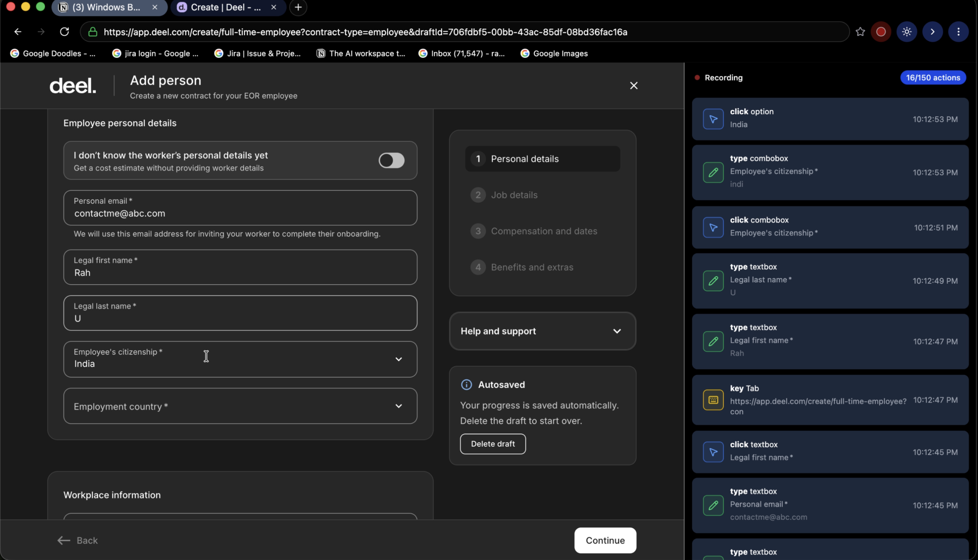This screenshot has height=560, width=978.
Task: Click the Autosaved info icon
Action: click(x=466, y=385)
